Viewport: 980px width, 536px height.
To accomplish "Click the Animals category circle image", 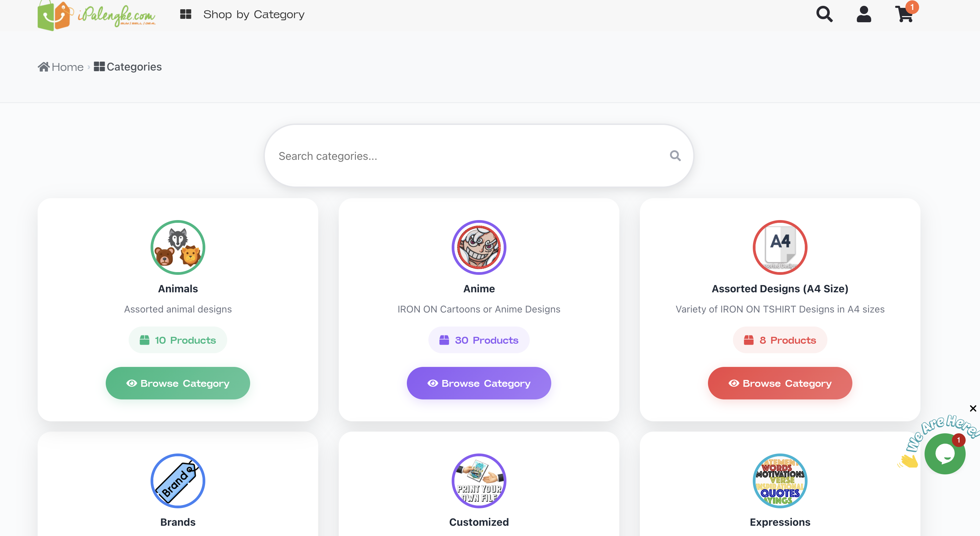I will [178, 248].
